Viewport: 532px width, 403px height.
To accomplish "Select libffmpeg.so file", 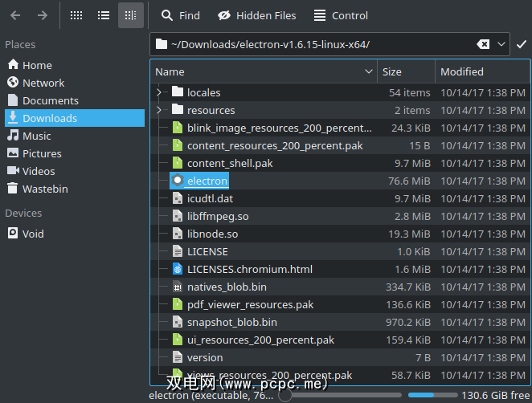I will click(x=218, y=216).
